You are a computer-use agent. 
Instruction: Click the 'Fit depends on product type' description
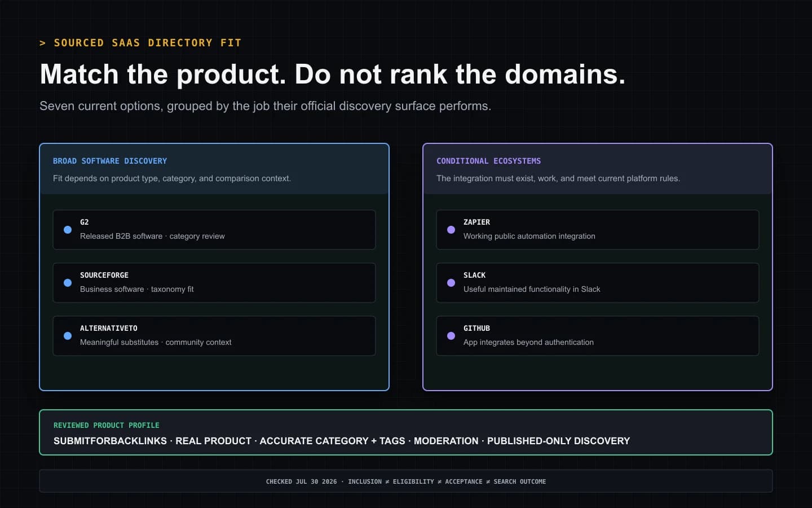point(172,178)
